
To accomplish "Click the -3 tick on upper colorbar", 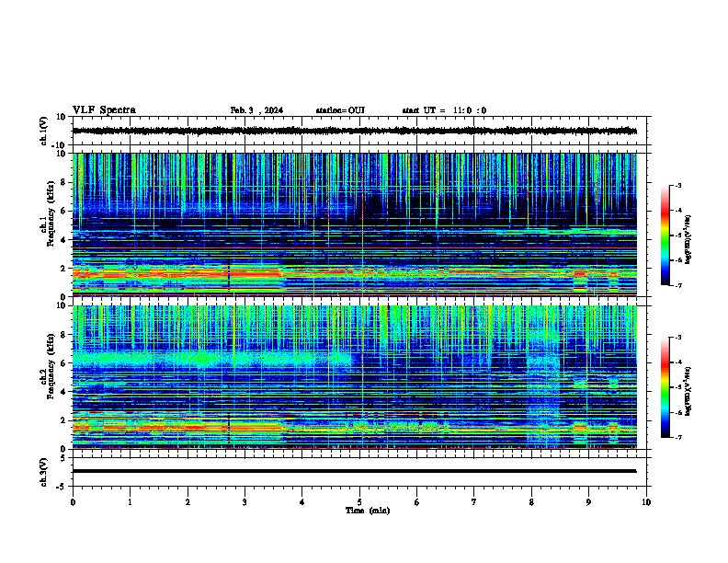I will coord(677,186).
